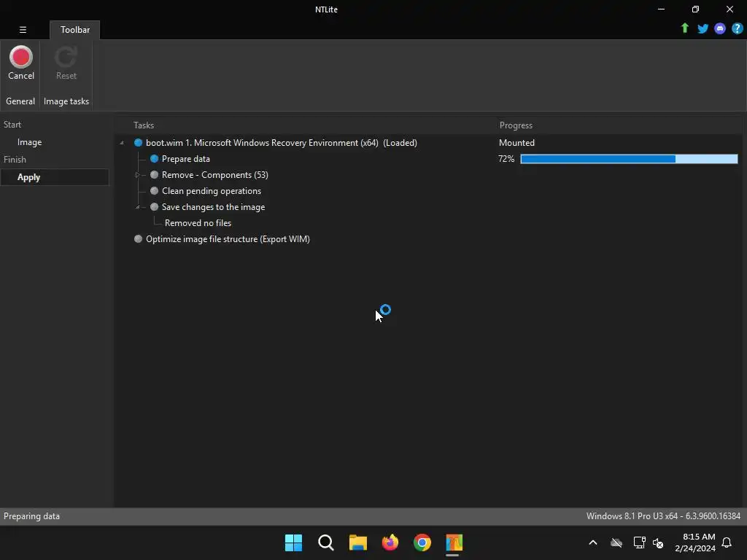Collapse the boot.wim task tree

click(x=122, y=143)
